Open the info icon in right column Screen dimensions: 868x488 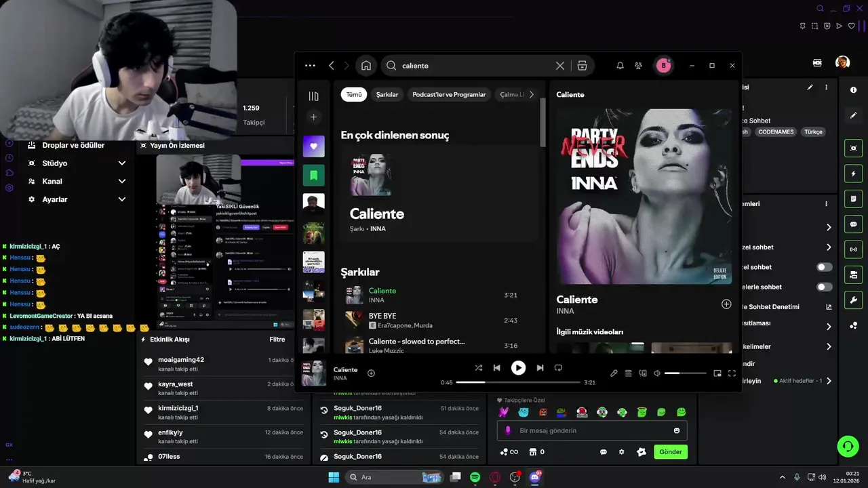854,89
